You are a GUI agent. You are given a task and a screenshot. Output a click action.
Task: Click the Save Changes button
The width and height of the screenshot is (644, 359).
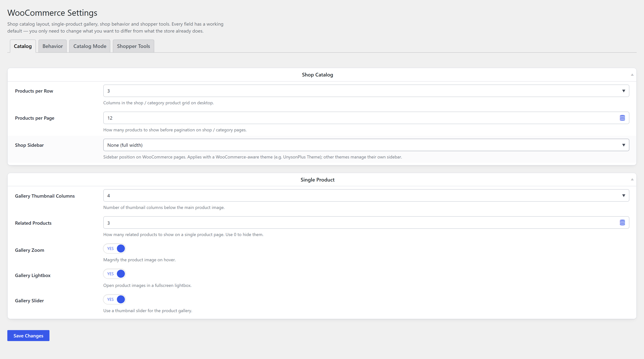click(28, 336)
